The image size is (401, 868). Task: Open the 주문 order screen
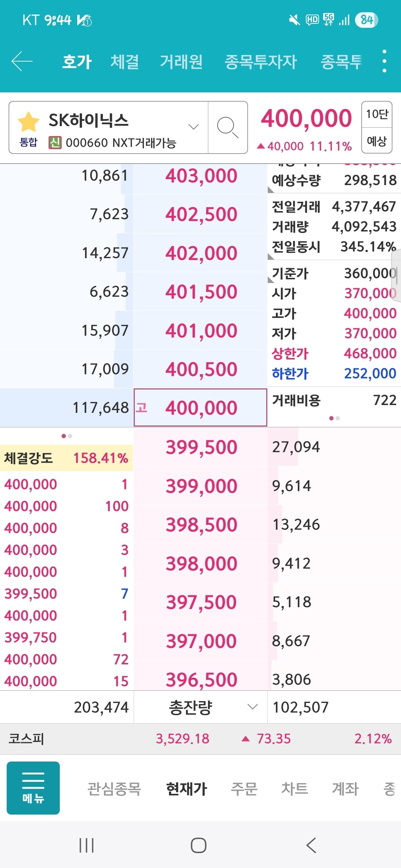click(x=244, y=789)
